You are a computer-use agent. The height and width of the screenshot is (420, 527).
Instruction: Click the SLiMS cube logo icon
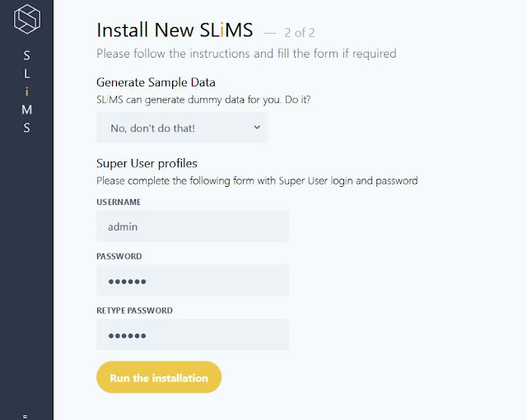coord(27,19)
